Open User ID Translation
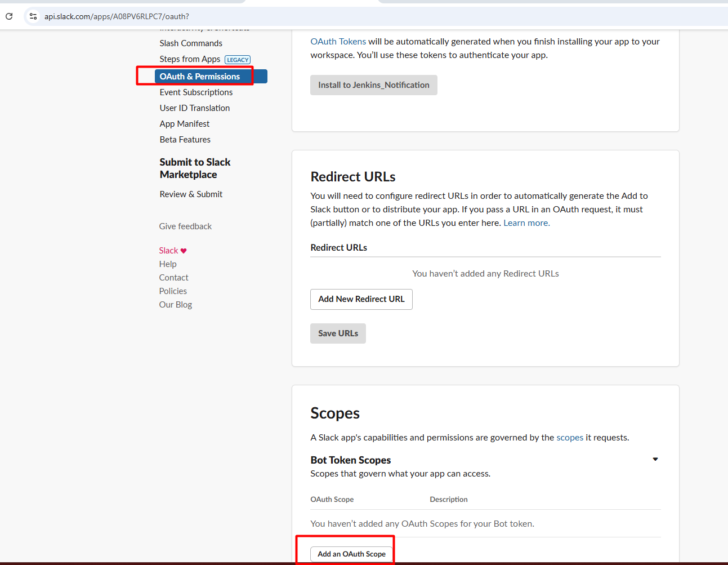The height and width of the screenshot is (565, 728). point(195,108)
